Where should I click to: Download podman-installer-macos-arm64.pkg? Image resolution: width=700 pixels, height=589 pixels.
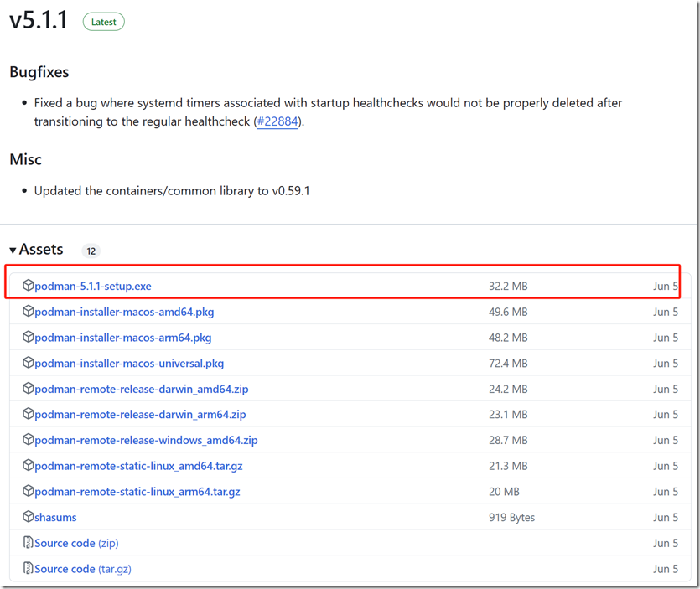tap(122, 338)
